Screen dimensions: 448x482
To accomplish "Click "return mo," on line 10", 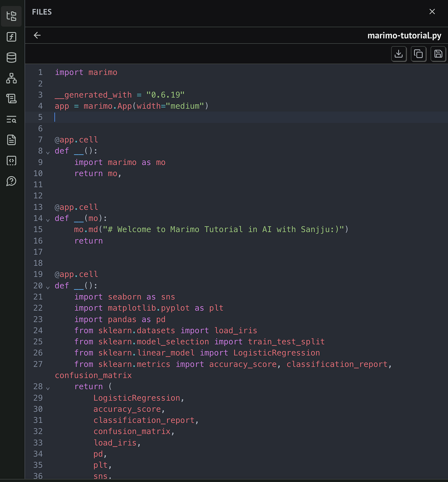I will 98,174.
